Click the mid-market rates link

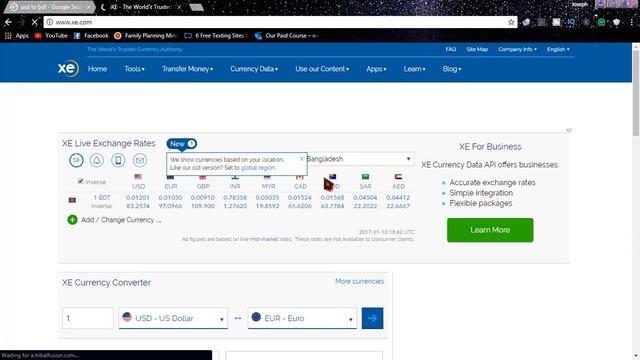point(264,239)
